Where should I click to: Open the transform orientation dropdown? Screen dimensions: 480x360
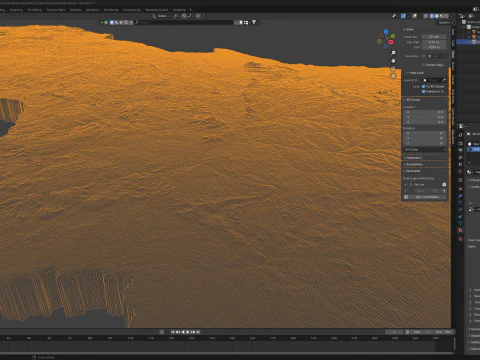(162, 16)
